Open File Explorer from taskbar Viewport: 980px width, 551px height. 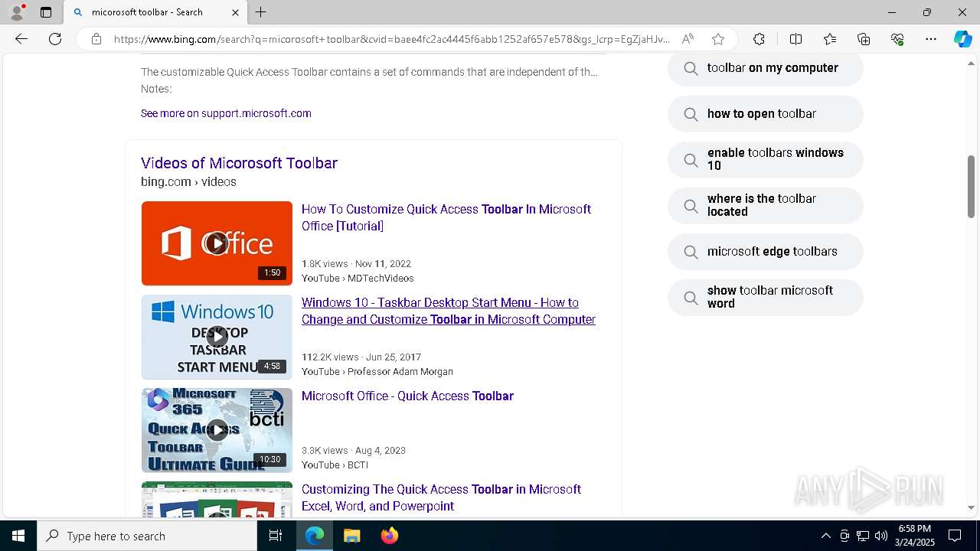(x=352, y=536)
